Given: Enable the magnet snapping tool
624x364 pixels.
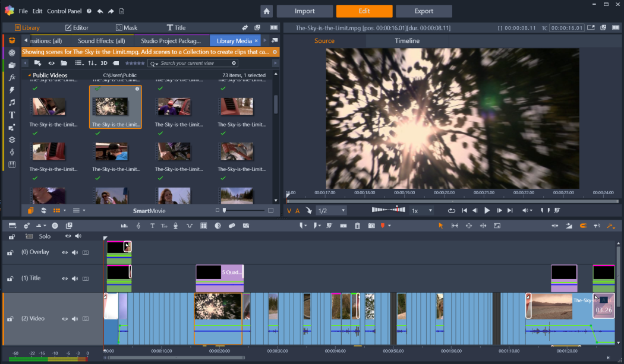Looking at the screenshot, I should (584, 225).
